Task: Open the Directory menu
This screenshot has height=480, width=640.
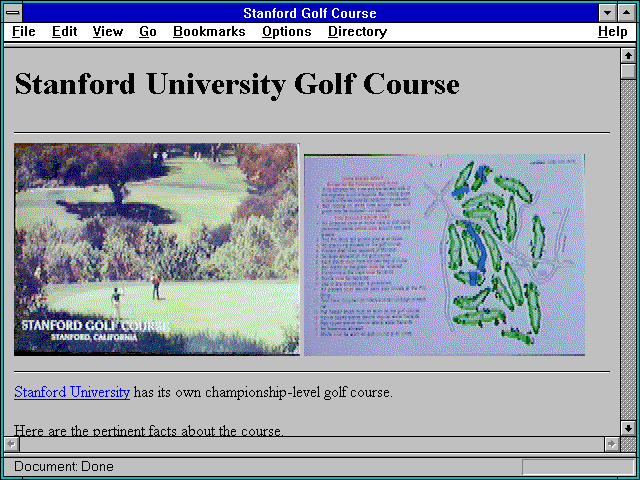Action: click(x=358, y=32)
